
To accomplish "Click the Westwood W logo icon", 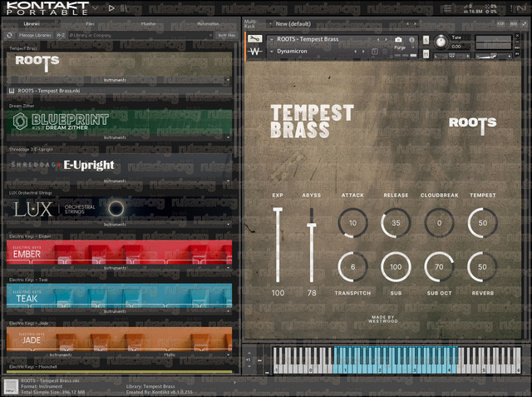I will (255, 52).
